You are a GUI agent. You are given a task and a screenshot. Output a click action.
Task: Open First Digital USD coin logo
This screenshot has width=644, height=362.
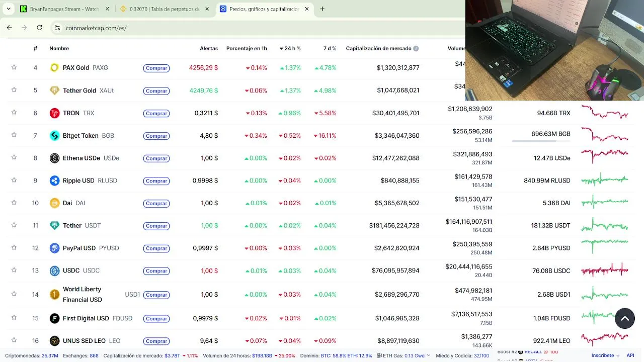click(54, 318)
